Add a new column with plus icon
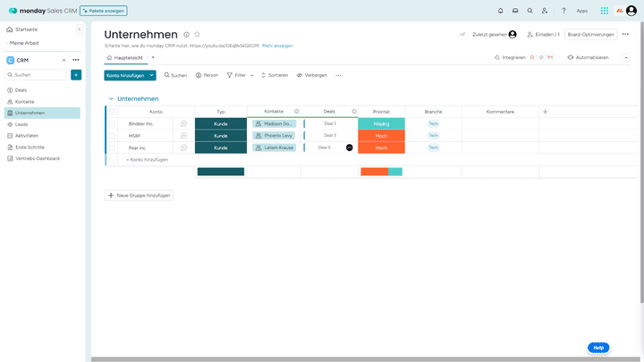 546,112
